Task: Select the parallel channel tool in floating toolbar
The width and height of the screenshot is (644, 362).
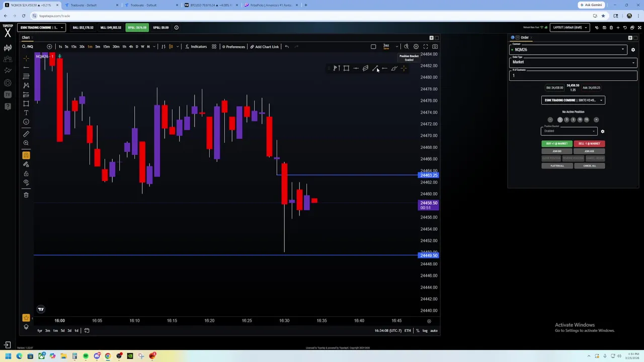Action: [x=365, y=68]
